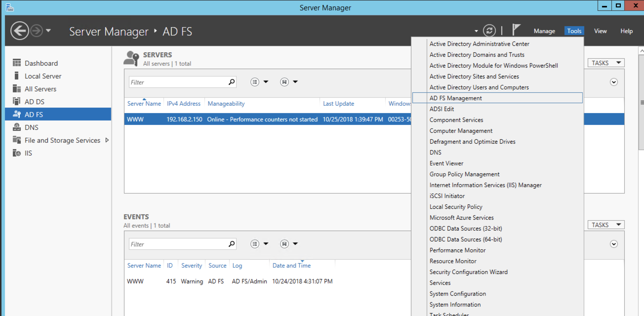Launch Internet Information Services (IIS) Manager

[485, 185]
